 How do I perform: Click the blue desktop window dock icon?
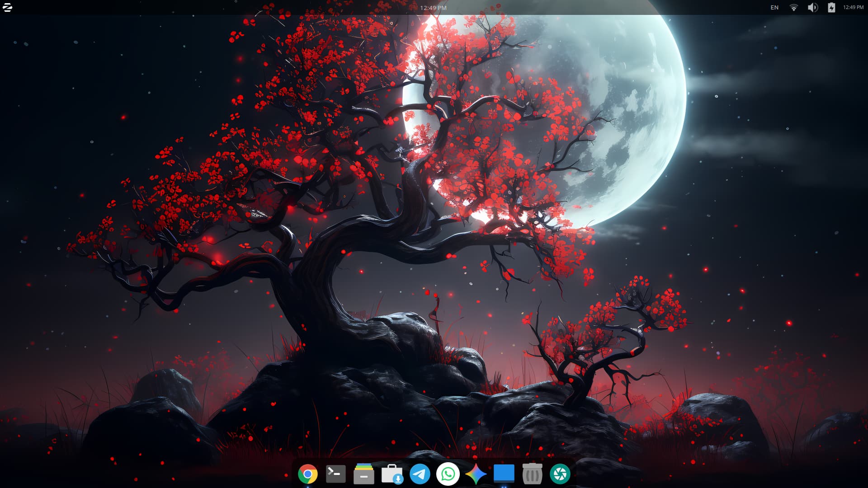click(x=504, y=474)
